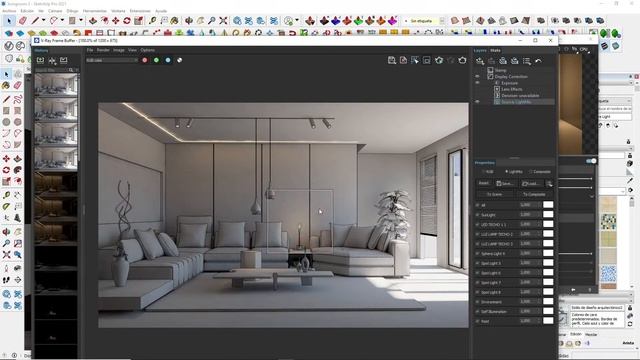640x360 pixels.
Task: Toggle the SunLight checkbox in LightMix list
Action: 478,215
